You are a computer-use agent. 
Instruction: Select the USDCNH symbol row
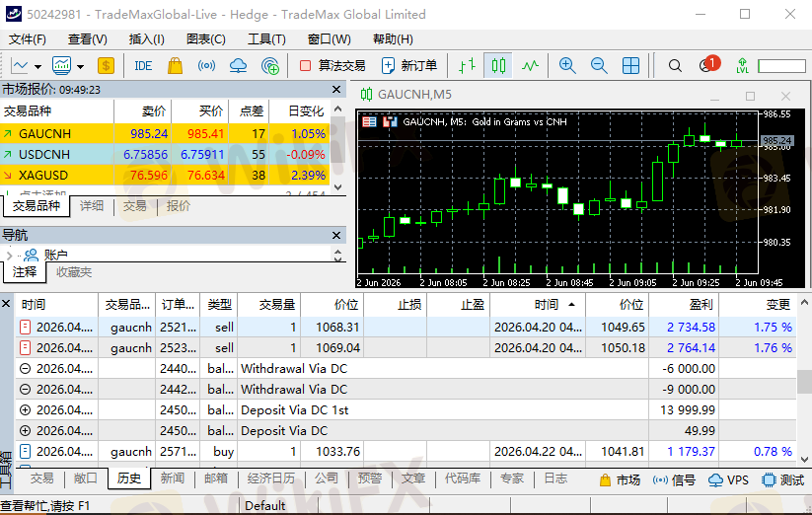coord(165,154)
